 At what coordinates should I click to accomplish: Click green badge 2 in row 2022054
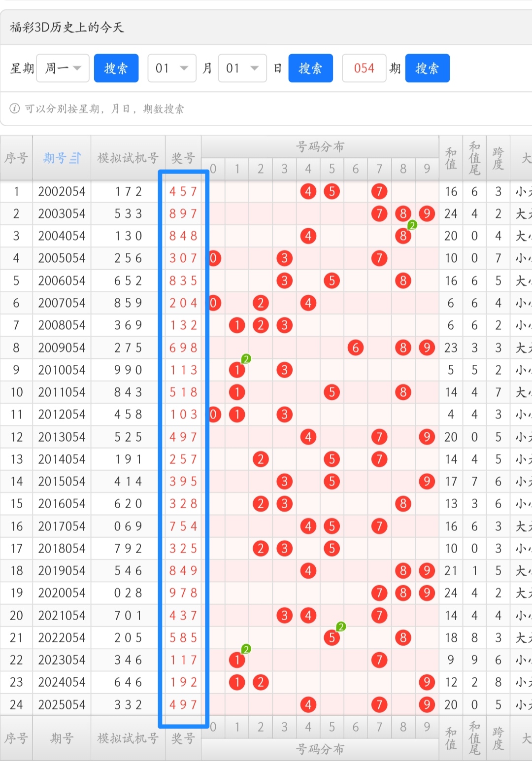coord(341,627)
